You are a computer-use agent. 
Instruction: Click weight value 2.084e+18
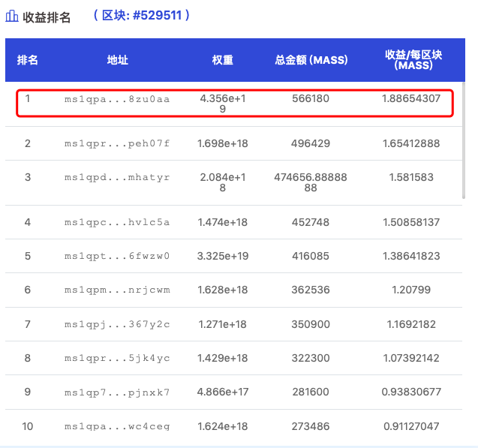click(x=223, y=182)
